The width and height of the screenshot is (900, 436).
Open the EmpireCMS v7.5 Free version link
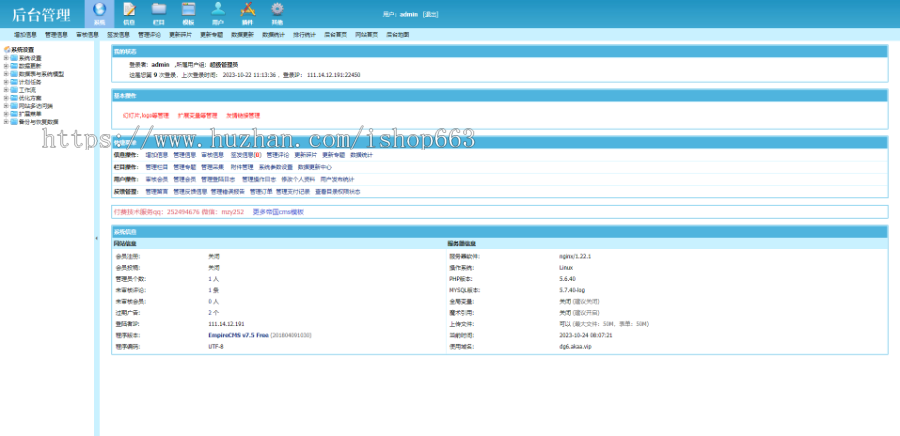pos(238,335)
